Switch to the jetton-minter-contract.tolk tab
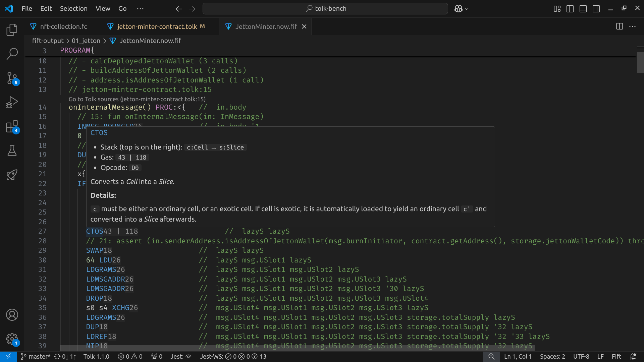The height and width of the screenshot is (362, 644). pos(160,26)
